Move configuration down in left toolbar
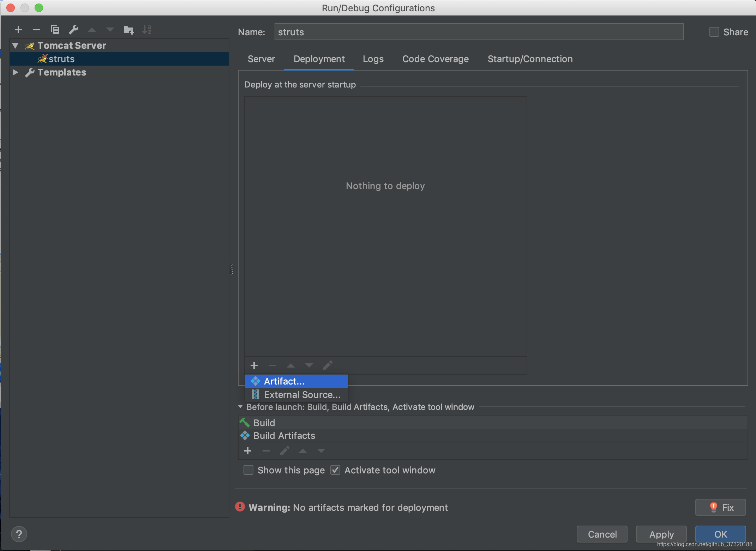Image resolution: width=756 pixels, height=551 pixels. [x=110, y=30]
